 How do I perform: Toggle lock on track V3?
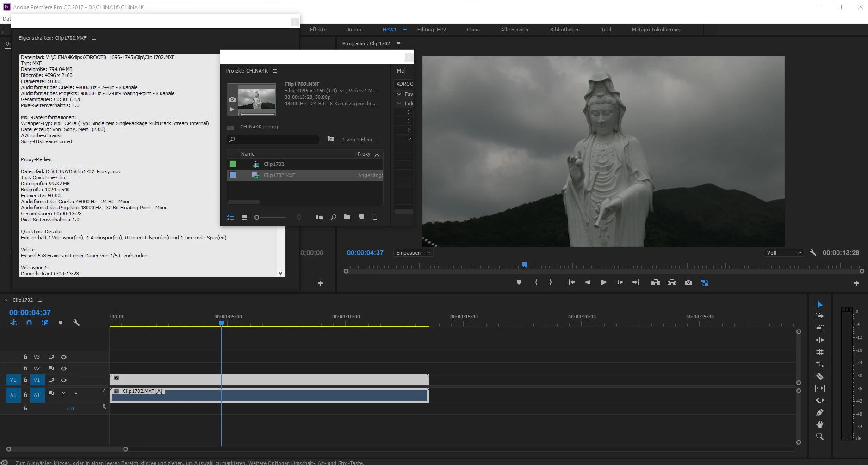coord(25,357)
